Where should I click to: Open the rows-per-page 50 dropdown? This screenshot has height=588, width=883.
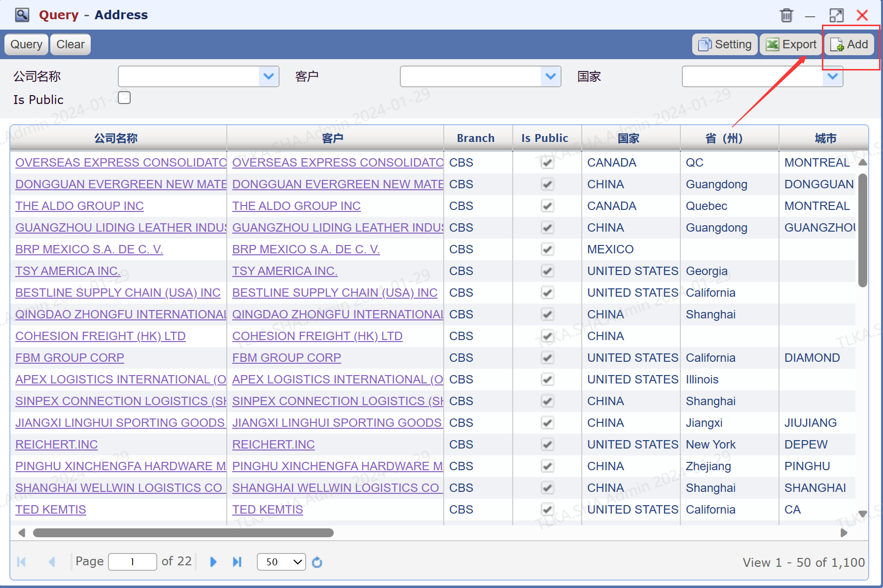pos(281,562)
